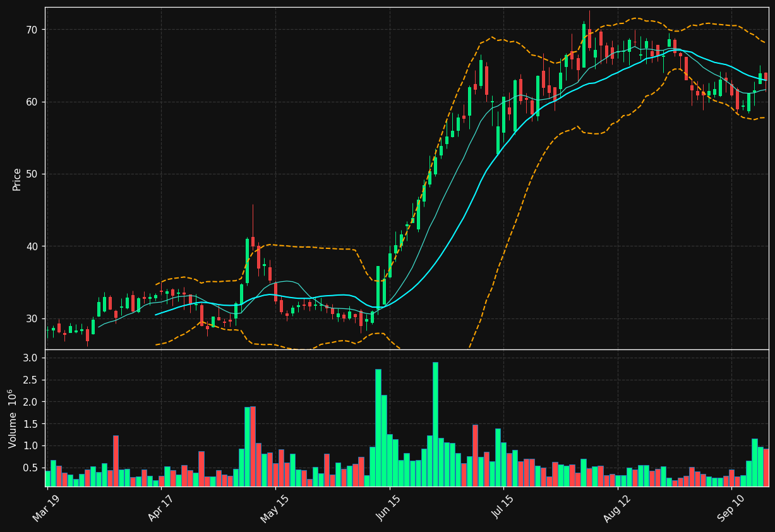Click the 40 price axis label
The width and height of the screenshot is (775, 532).
tap(32, 246)
